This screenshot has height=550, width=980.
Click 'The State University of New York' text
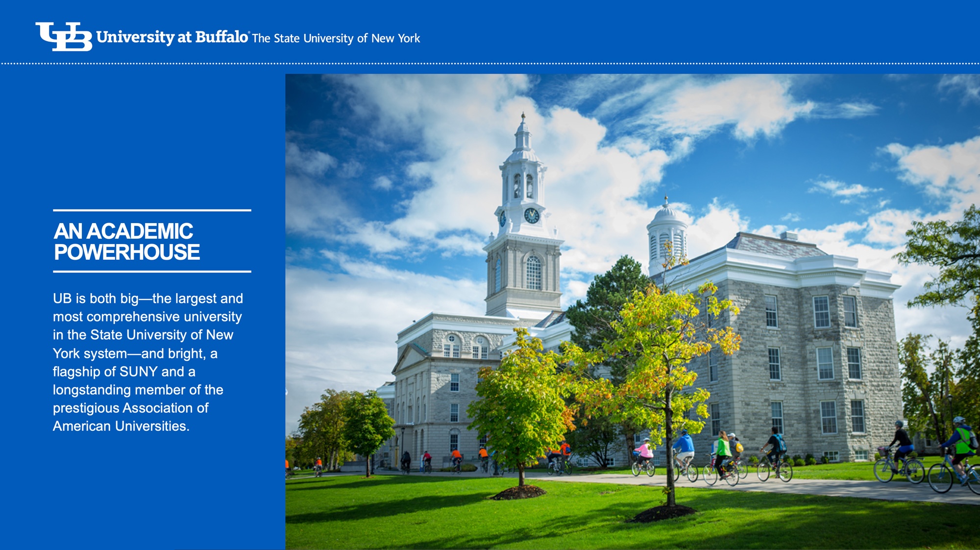click(x=336, y=38)
